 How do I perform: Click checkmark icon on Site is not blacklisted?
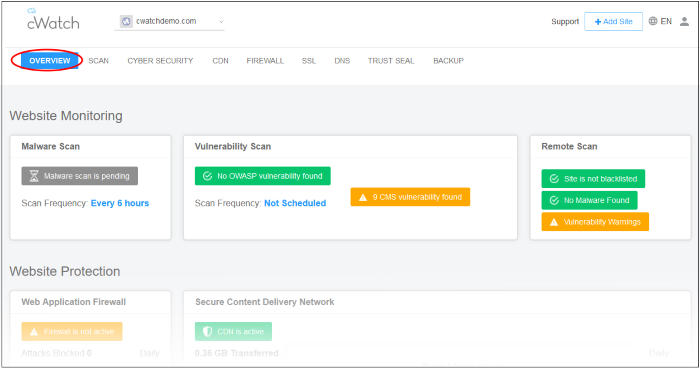[554, 179]
